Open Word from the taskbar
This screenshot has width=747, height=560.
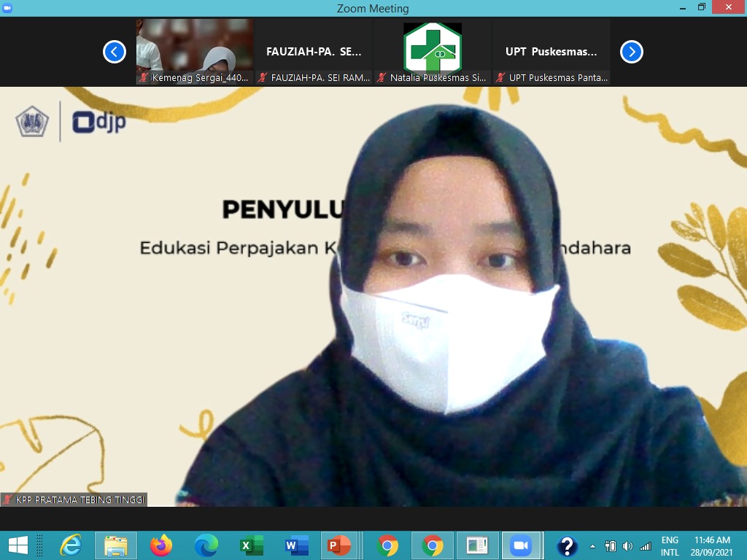click(296, 545)
